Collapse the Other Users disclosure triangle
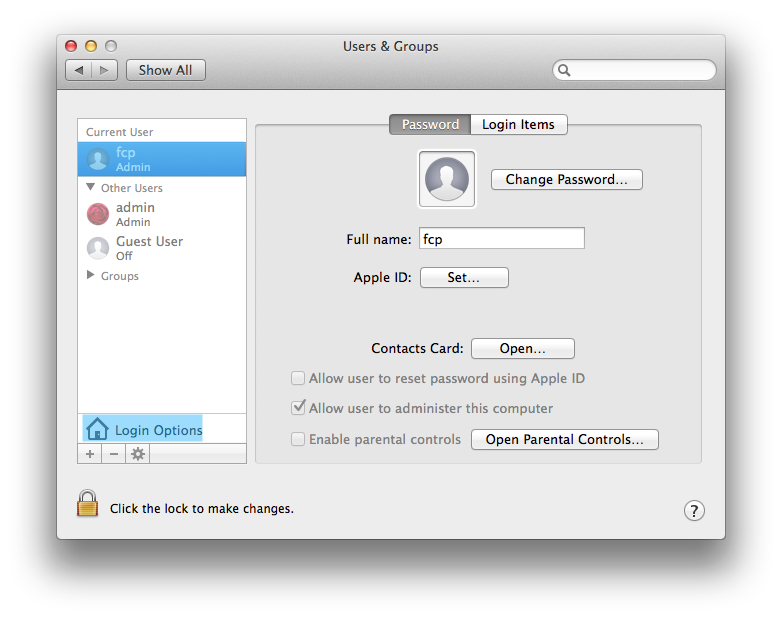 point(90,187)
